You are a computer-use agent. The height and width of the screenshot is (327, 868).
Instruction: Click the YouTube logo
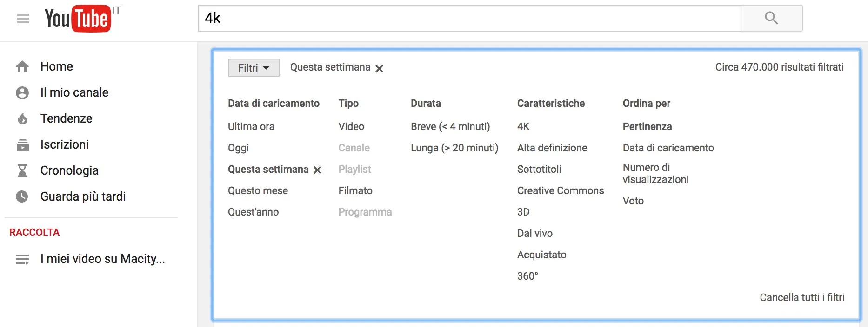(78, 19)
